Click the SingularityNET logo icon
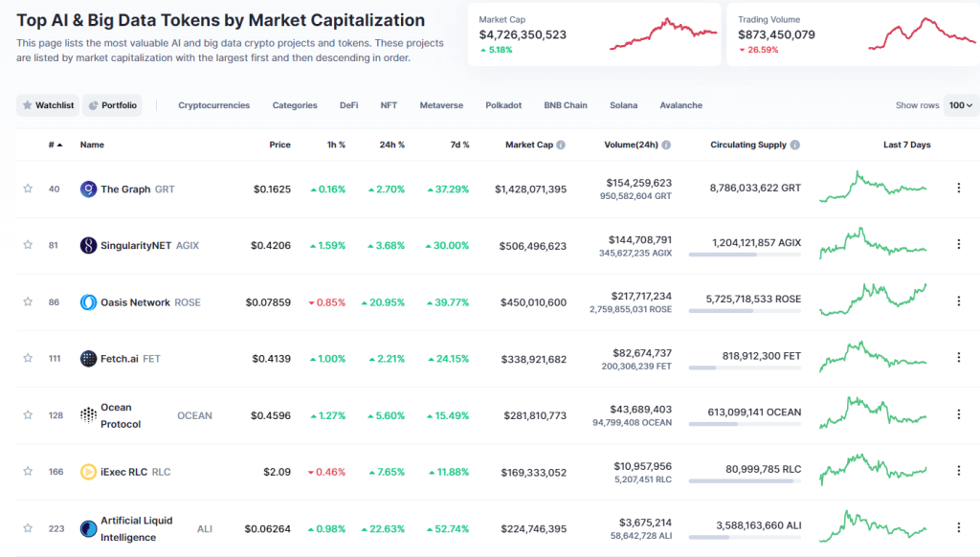This screenshot has width=980, height=557. (x=88, y=245)
